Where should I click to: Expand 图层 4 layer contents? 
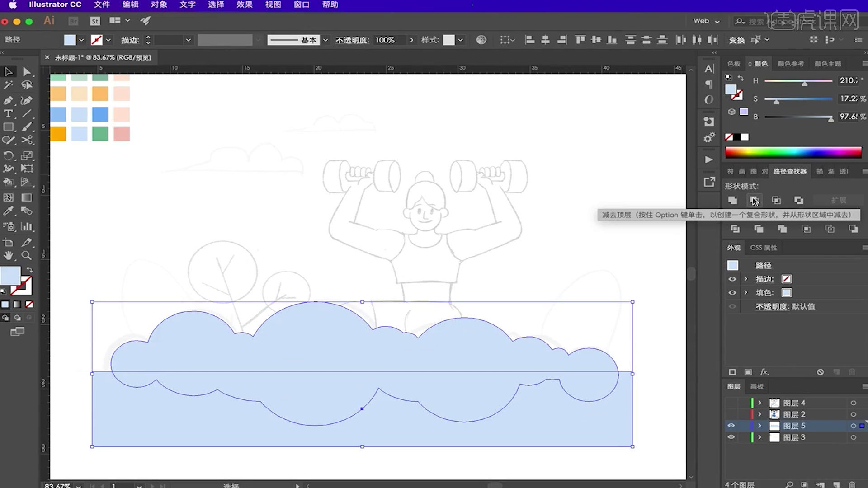coord(760,403)
